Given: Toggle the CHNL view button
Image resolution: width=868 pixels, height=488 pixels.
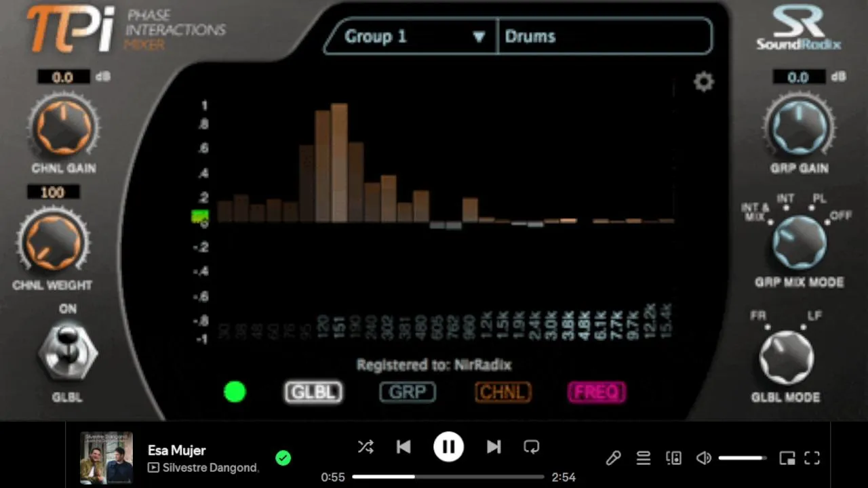Looking at the screenshot, I should 502,392.
